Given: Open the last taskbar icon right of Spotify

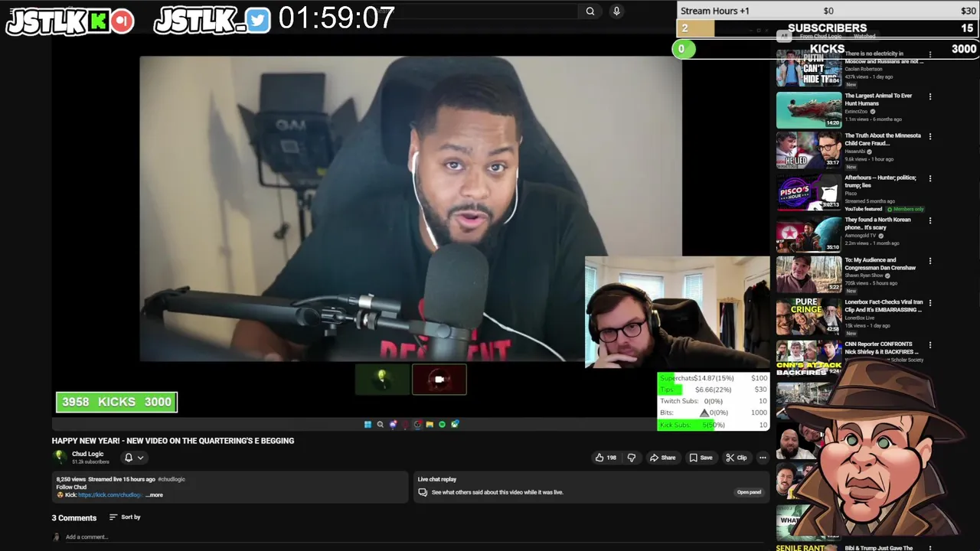Looking at the screenshot, I should click(x=455, y=424).
